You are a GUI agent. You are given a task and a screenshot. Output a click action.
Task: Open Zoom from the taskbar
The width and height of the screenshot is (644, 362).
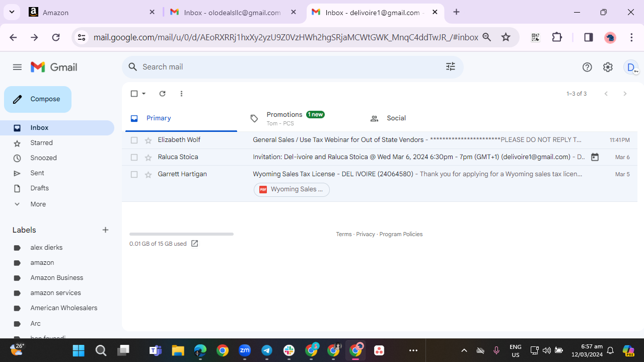(245, 350)
